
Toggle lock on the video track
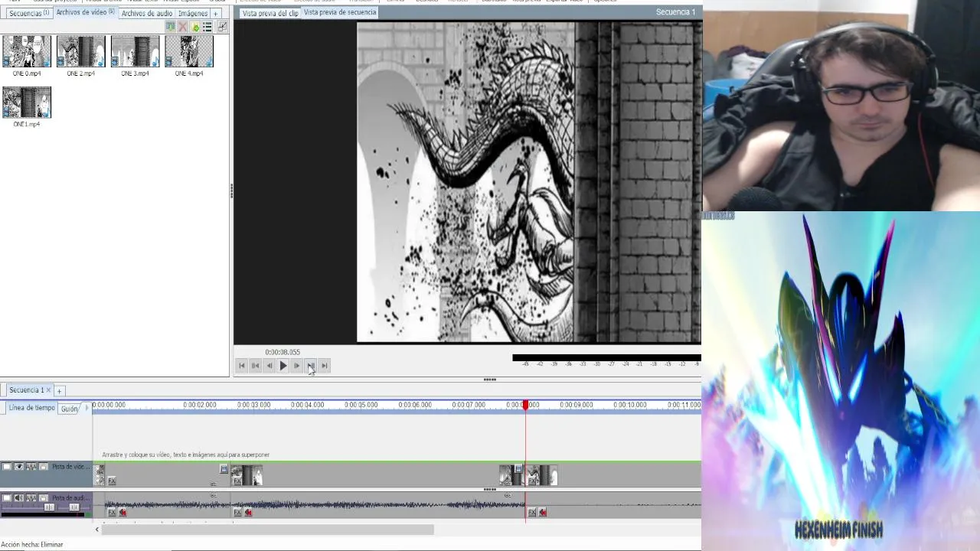point(44,467)
